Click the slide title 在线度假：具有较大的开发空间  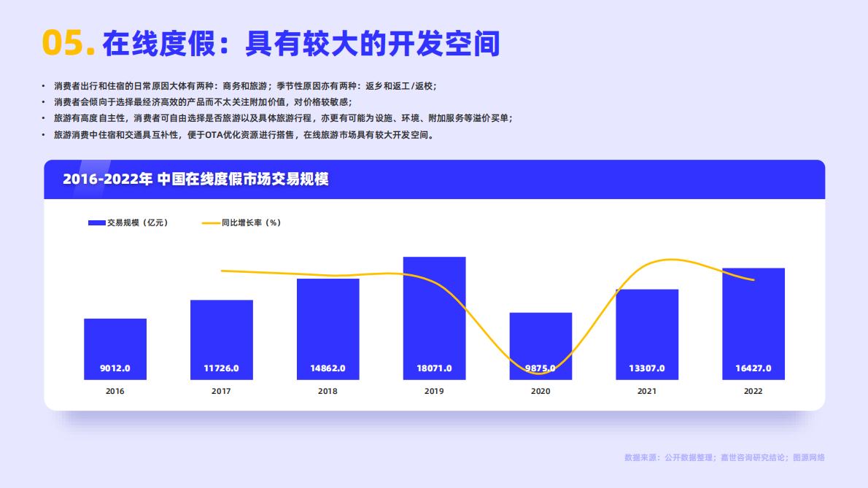[x=301, y=42]
